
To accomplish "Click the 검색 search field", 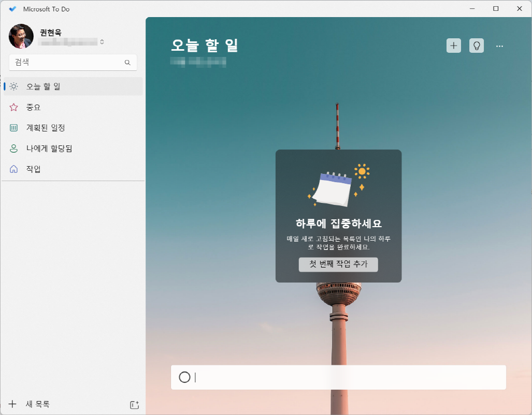I will click(67, 63).
